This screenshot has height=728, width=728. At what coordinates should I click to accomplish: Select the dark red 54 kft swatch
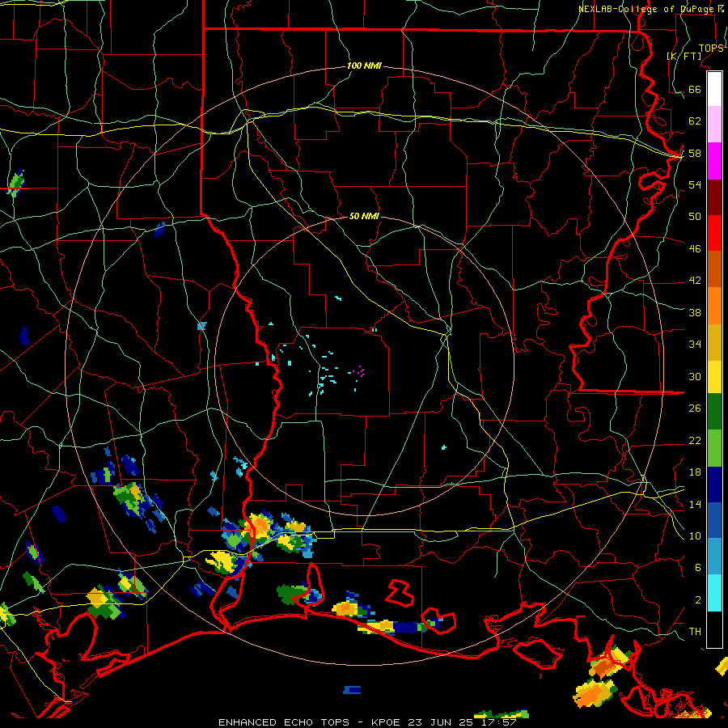click(x=714, y=197)
